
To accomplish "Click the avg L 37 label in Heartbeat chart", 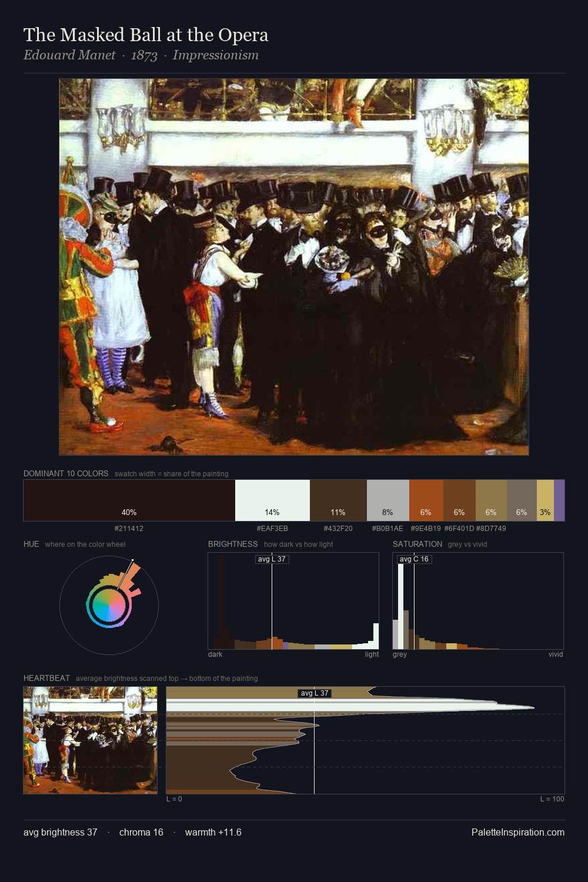I will (315, 693).
